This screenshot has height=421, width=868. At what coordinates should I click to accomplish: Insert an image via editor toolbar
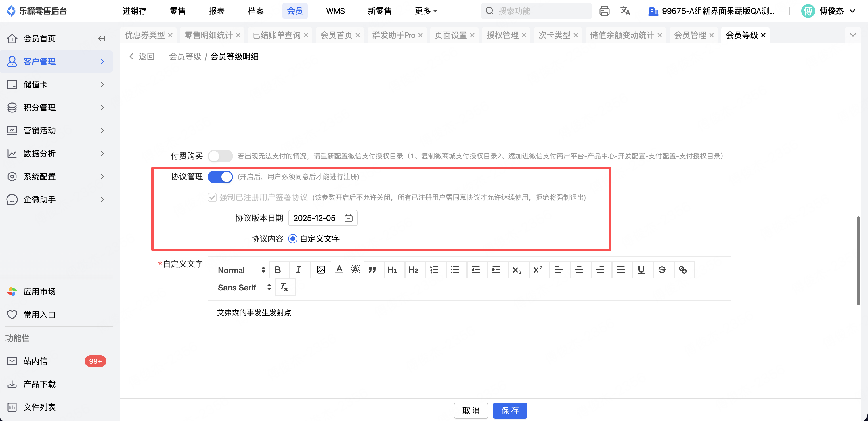tap(321, 270)
